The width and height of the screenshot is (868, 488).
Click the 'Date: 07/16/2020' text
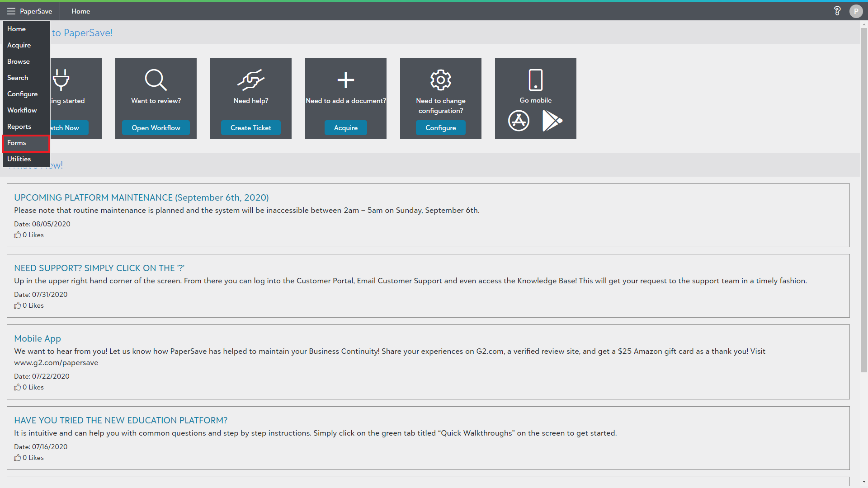tap(41, 447)
